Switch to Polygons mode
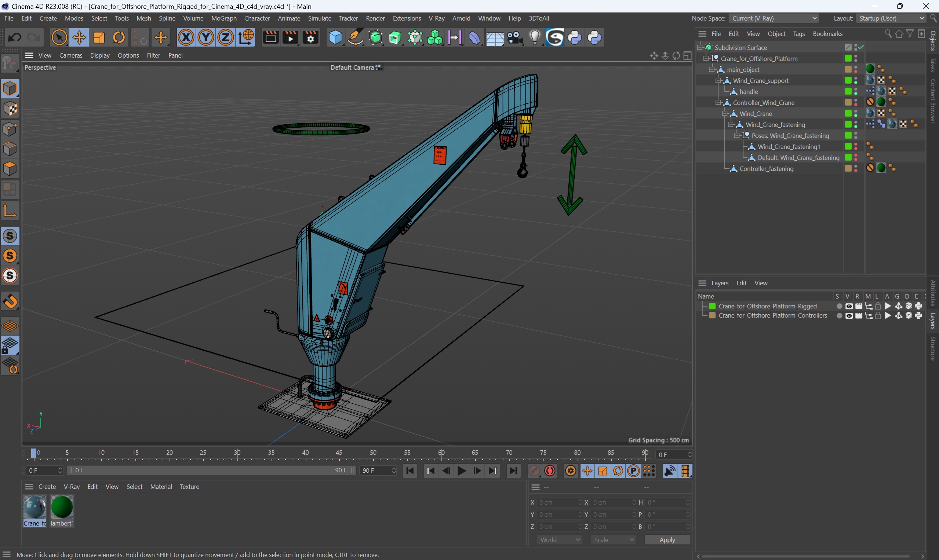 [x=10, y=169]
